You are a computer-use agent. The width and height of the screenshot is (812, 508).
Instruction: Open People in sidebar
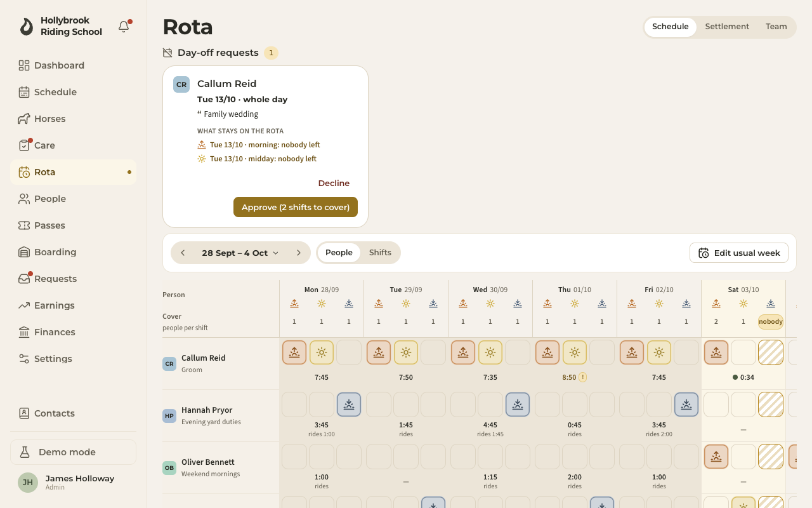click(x=73, y=199)
